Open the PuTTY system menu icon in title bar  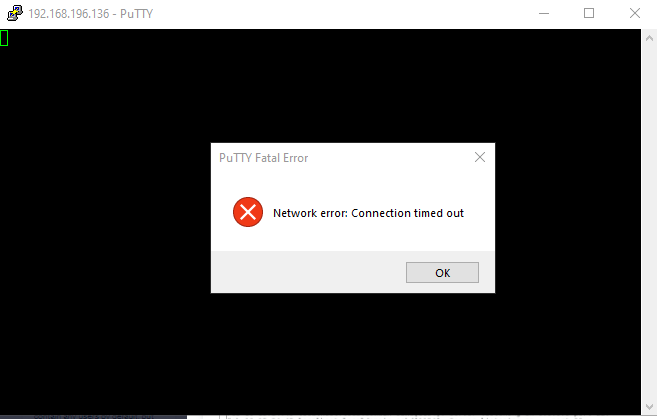(x=15, y=13)
